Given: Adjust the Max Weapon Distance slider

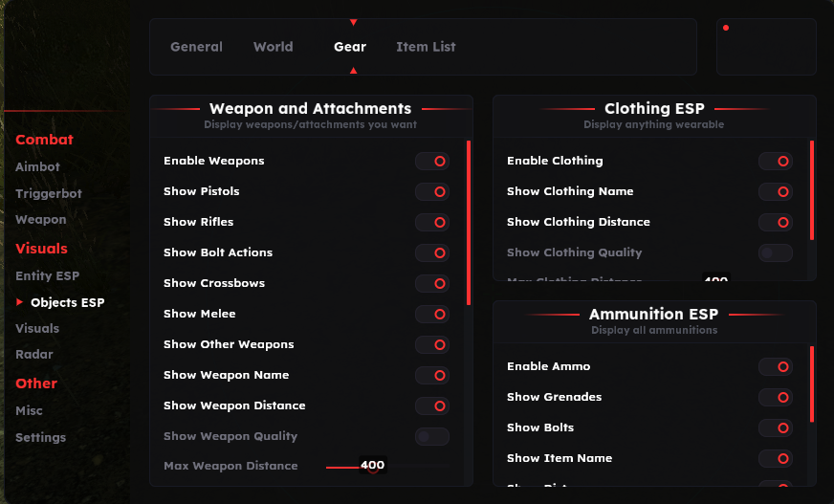Looking at the screenshot, I should pos(387,467).
